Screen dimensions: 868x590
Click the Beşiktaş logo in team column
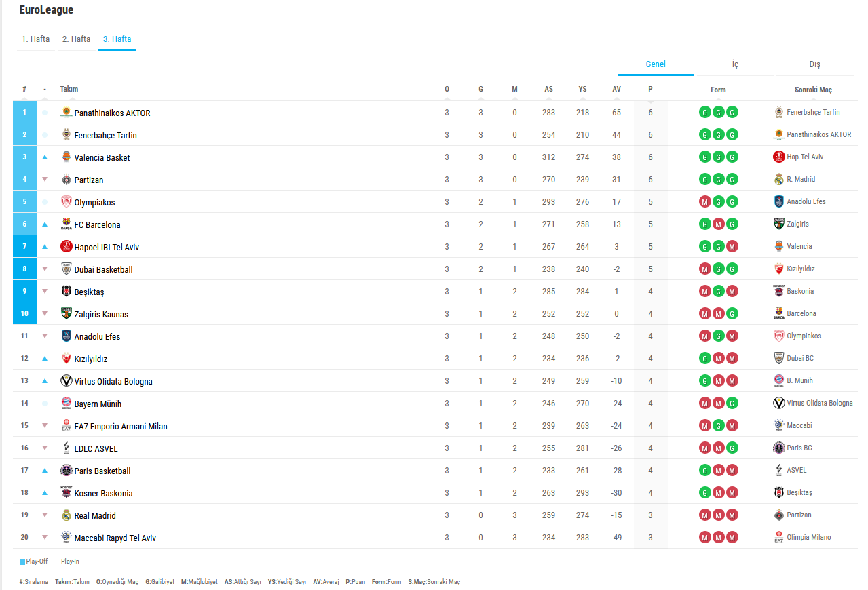(x=66, y=292)
